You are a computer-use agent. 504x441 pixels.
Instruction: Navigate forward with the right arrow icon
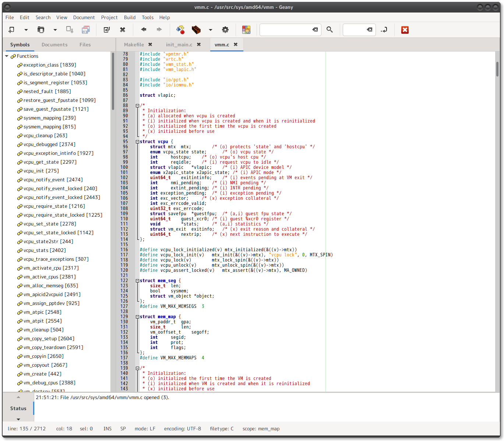(x=159, y=29)
